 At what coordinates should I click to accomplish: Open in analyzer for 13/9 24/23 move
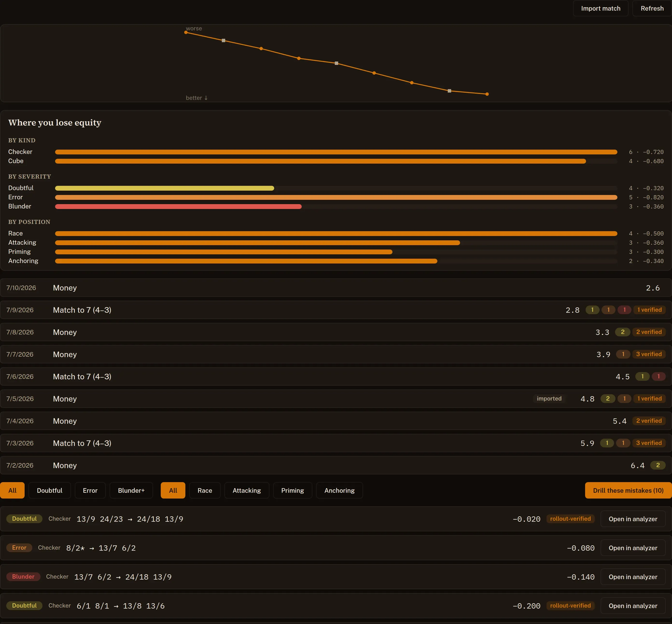tap(633, 519)
